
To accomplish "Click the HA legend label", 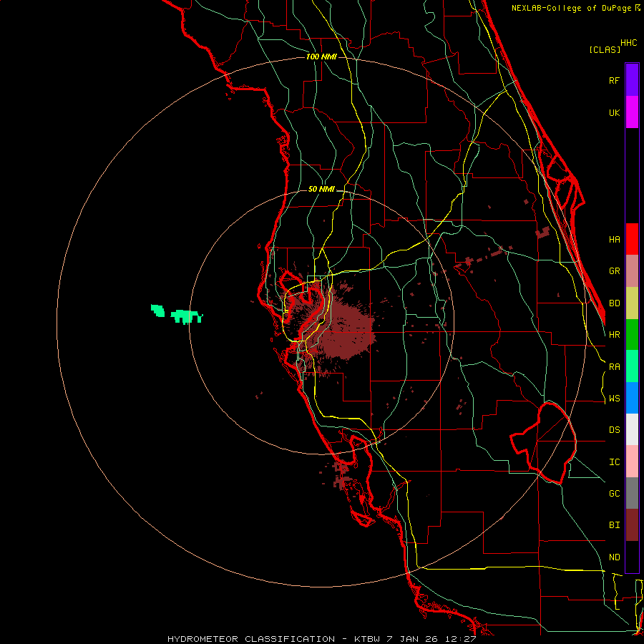I will pos(614,239).
